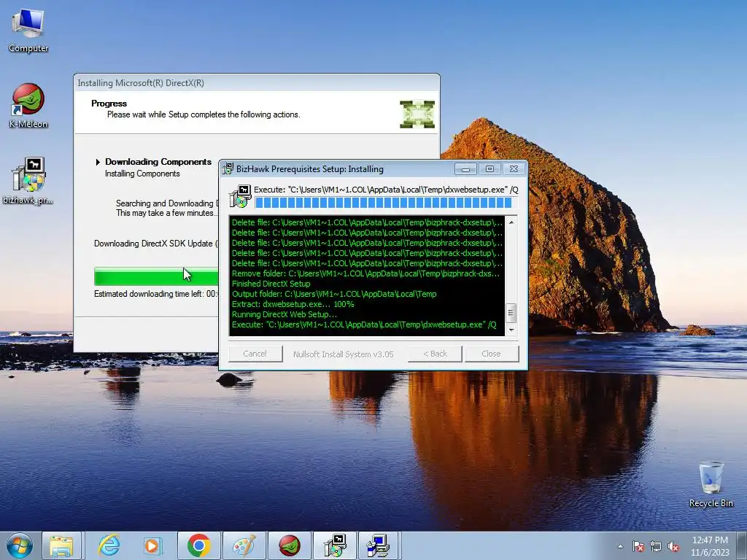Image resolution: width=747 pixels, height=560 pixels.
Task: Click the DirectX logo in setup header
Action: (x=417, y=114)
